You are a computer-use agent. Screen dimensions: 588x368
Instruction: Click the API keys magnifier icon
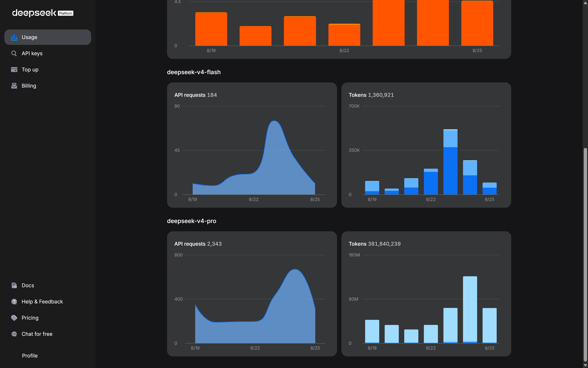(x=14, y=53)
